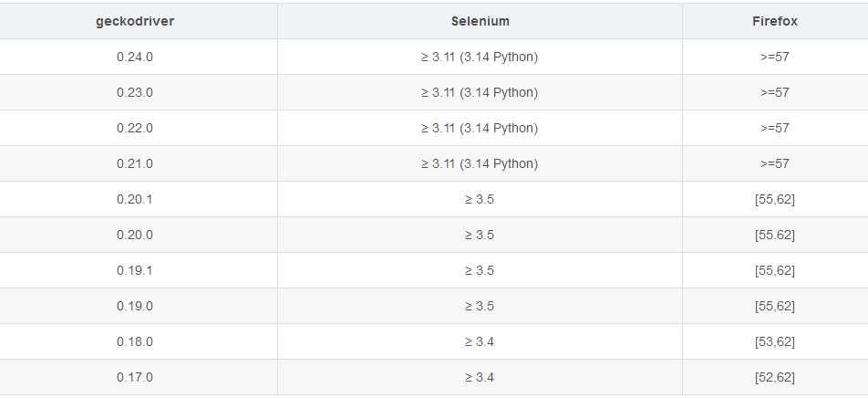
Task: Select the 0.20.0 geckodriver version cell
Action: point(135,235)
